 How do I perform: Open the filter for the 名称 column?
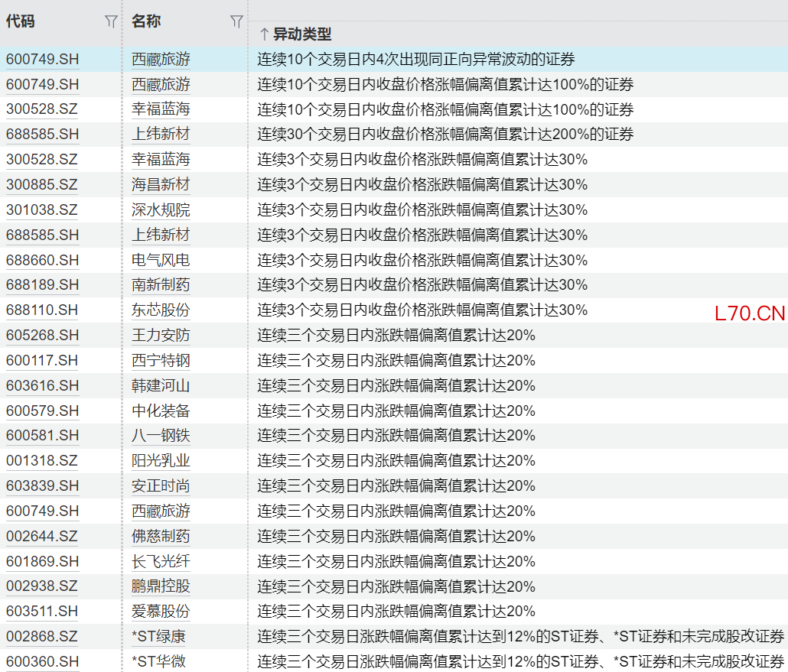click(x=236, y=22)
